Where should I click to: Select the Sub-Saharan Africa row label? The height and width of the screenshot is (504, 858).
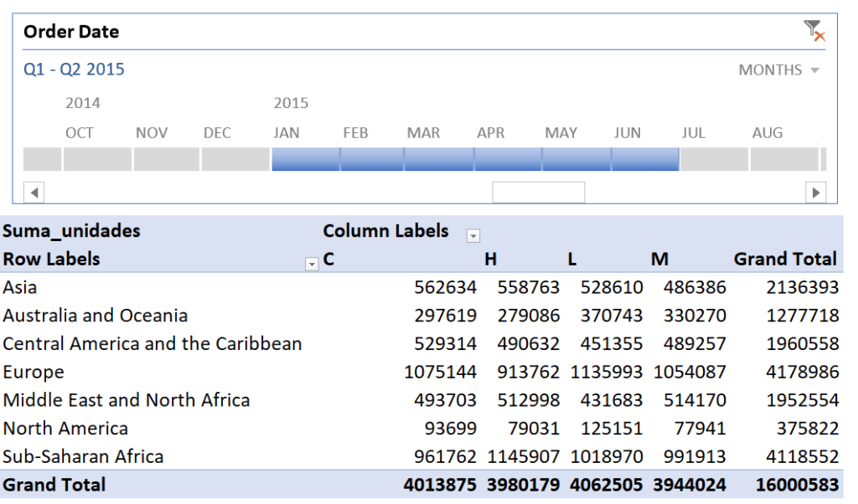(x=83, y=456)
